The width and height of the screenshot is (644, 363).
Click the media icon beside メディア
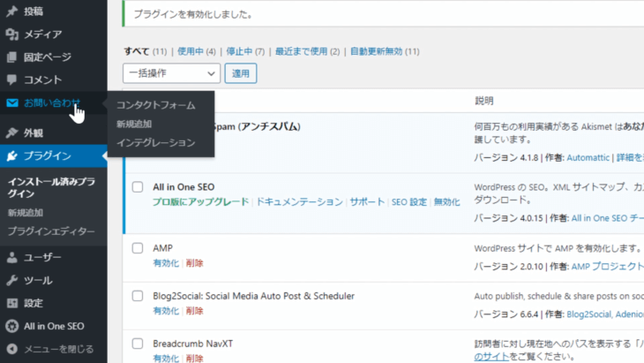point(12,34)
